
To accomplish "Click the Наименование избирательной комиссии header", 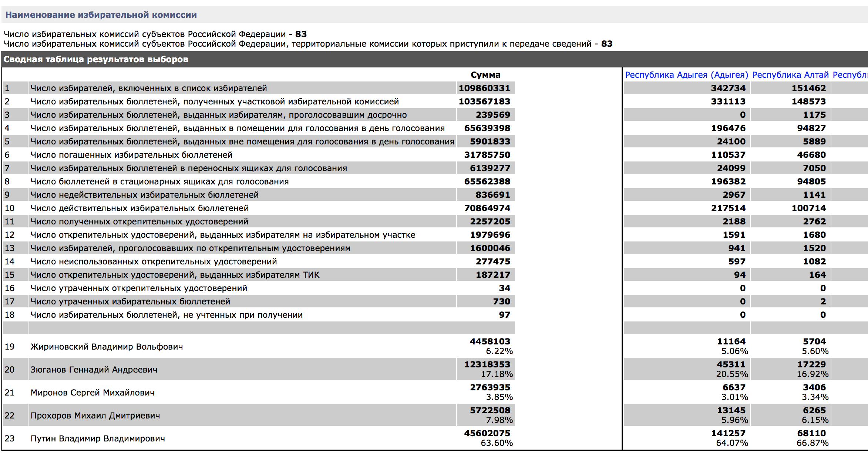I will 101,15.
